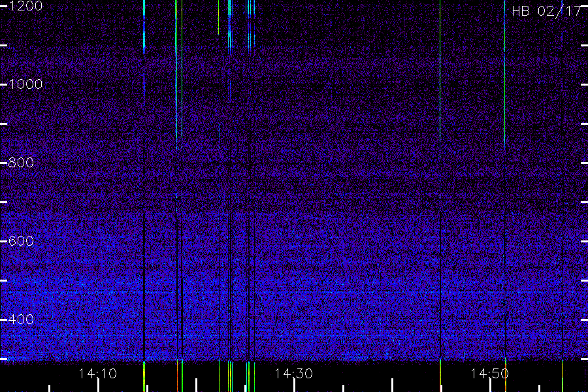Click the 800 frequency axis label
This screenshot has height=392, width=588.
click(21, 163)
